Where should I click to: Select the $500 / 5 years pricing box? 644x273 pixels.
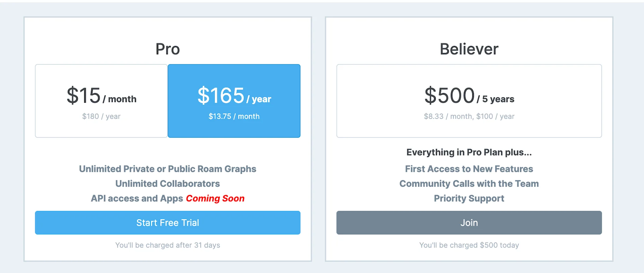[x=469, y=100]
